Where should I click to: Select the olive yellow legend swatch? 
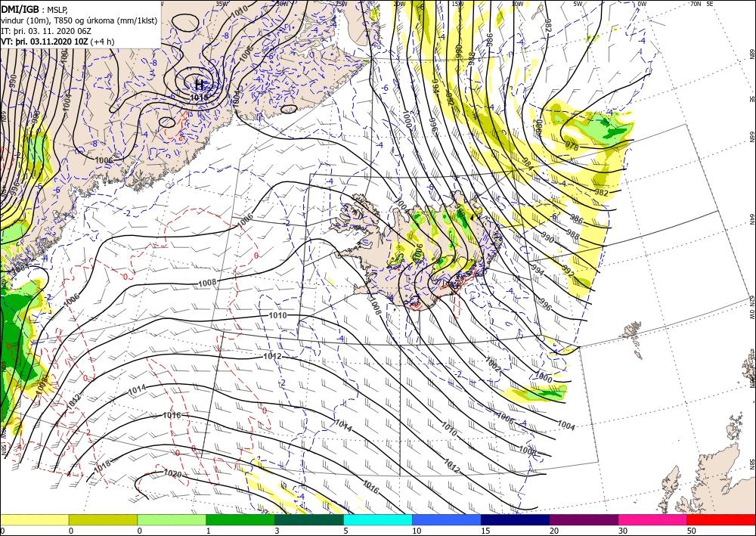tap(103, 519)
